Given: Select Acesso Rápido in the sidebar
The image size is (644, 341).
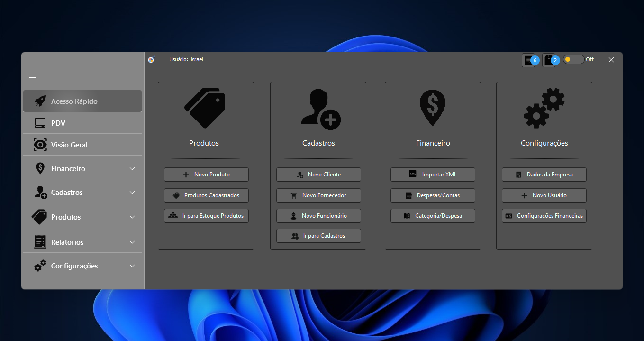Looking at the screenshot, I should pyautogui.click(x=82, y=101).
